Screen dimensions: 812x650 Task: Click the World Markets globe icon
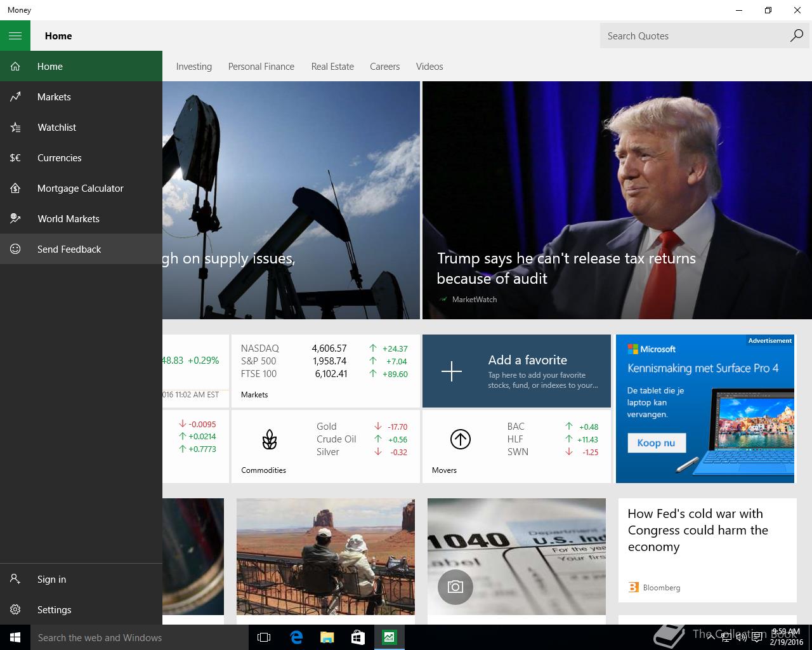15,218
